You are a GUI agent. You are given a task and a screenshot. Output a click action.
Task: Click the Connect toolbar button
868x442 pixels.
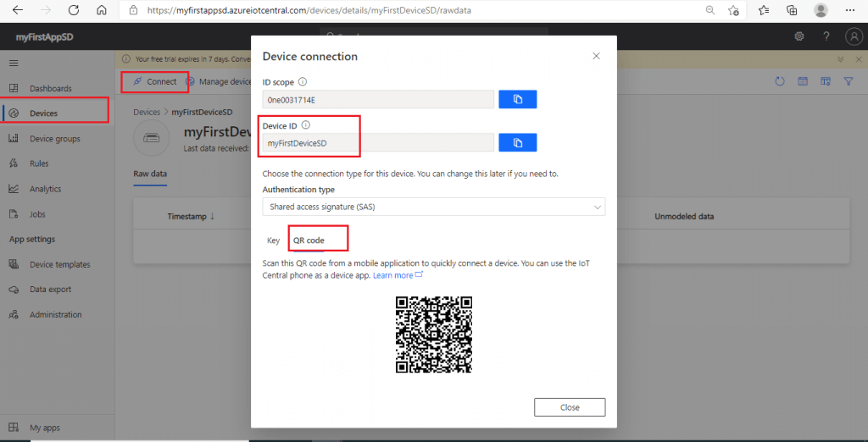pos(155,82)
